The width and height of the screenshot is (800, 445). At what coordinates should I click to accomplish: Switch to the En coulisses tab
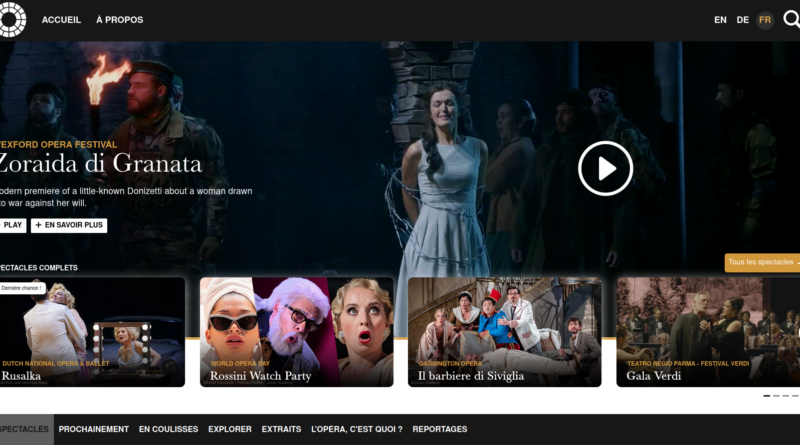tap(168, 429)
